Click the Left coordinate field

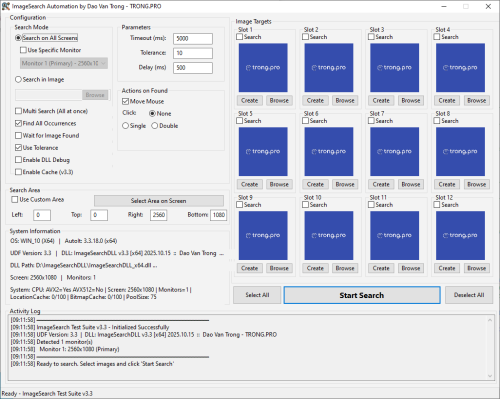click(42, 215)
